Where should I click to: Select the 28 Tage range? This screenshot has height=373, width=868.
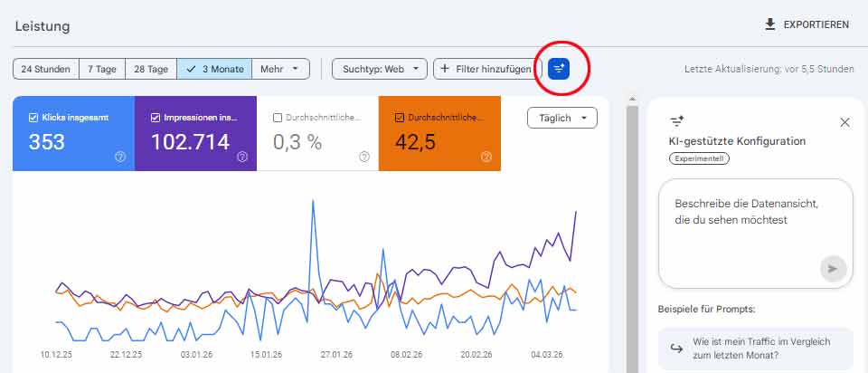click(x=151, y=70)
